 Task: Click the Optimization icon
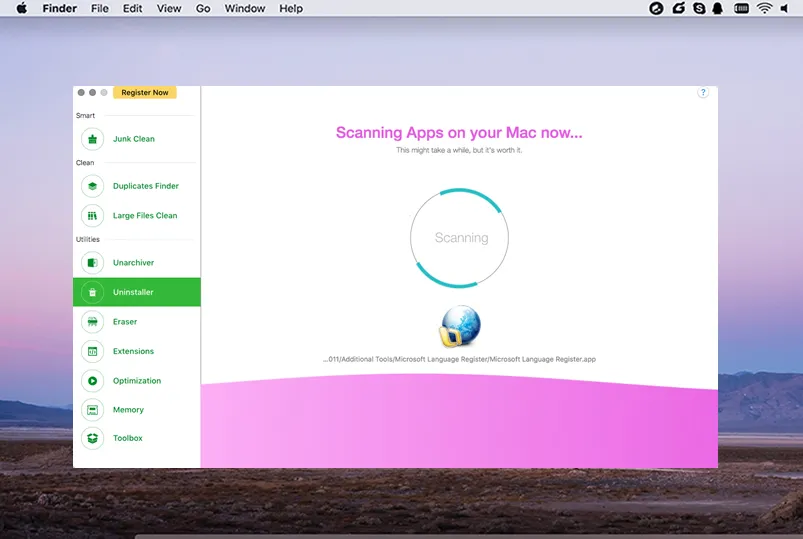(x=92, y=381)
